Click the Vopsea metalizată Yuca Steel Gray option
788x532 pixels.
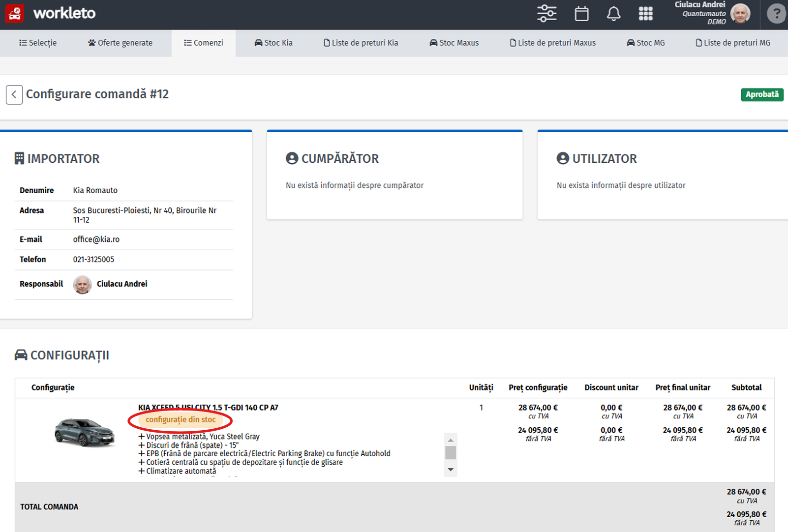[199, 437]
